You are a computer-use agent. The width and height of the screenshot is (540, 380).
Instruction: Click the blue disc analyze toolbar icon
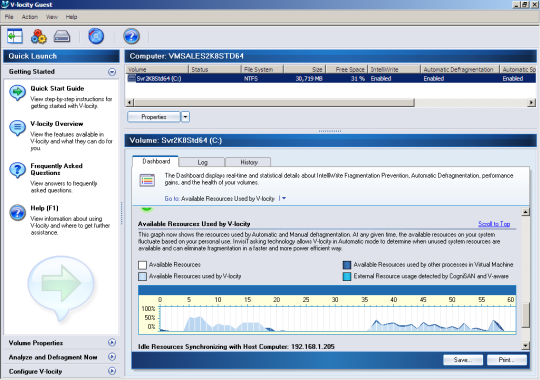[x=96, y=36]
